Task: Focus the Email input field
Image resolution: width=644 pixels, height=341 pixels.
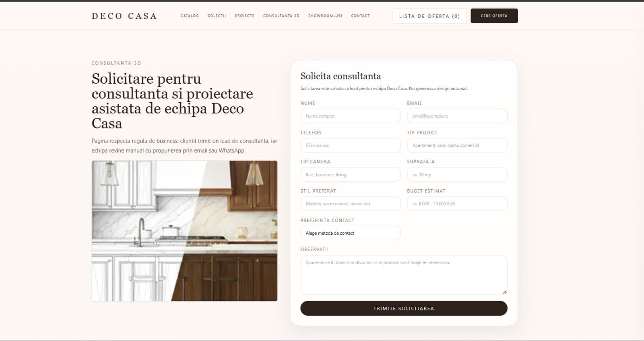Action: tap(457, 116)
